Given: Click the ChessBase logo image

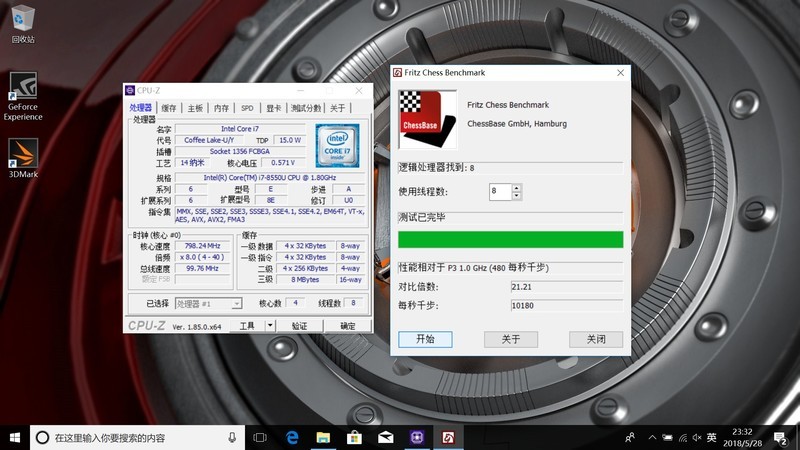Looking at the screenshot, I should 427,119.
